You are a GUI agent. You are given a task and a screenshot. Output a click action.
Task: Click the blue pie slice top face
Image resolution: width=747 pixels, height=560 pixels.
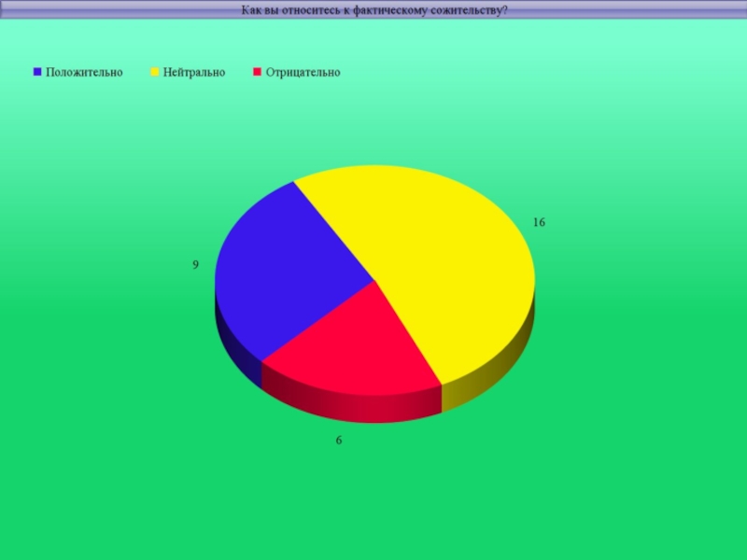280,271
